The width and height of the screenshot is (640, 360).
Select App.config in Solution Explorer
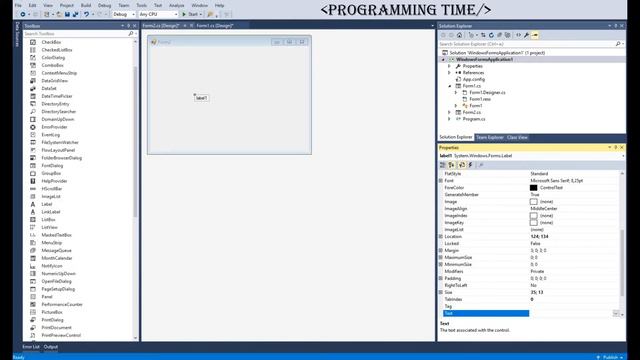click(x=473, y=79)
